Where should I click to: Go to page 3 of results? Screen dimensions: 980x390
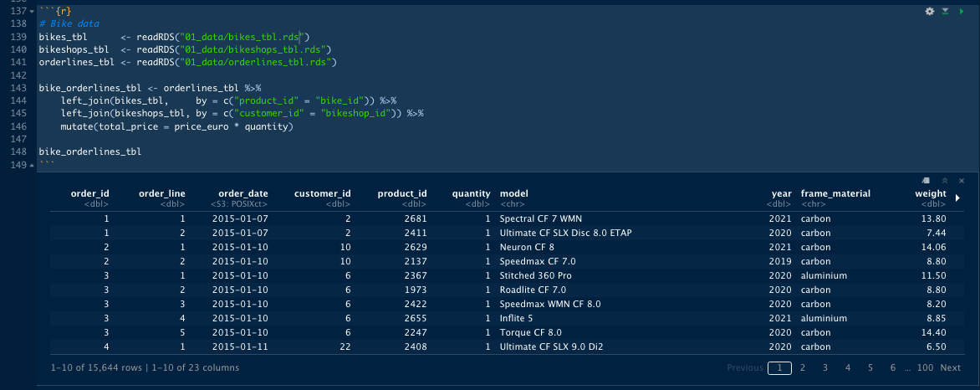coord(825,368)
